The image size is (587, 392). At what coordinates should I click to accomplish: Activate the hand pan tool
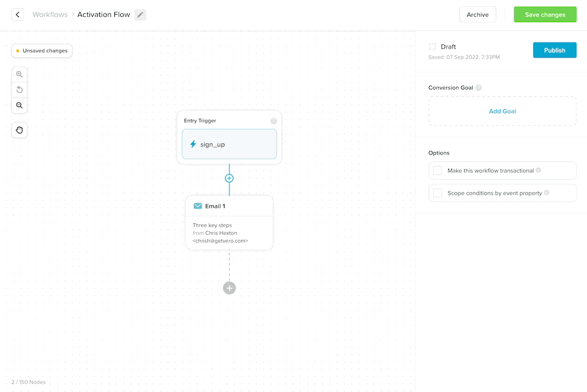[19, 130]
